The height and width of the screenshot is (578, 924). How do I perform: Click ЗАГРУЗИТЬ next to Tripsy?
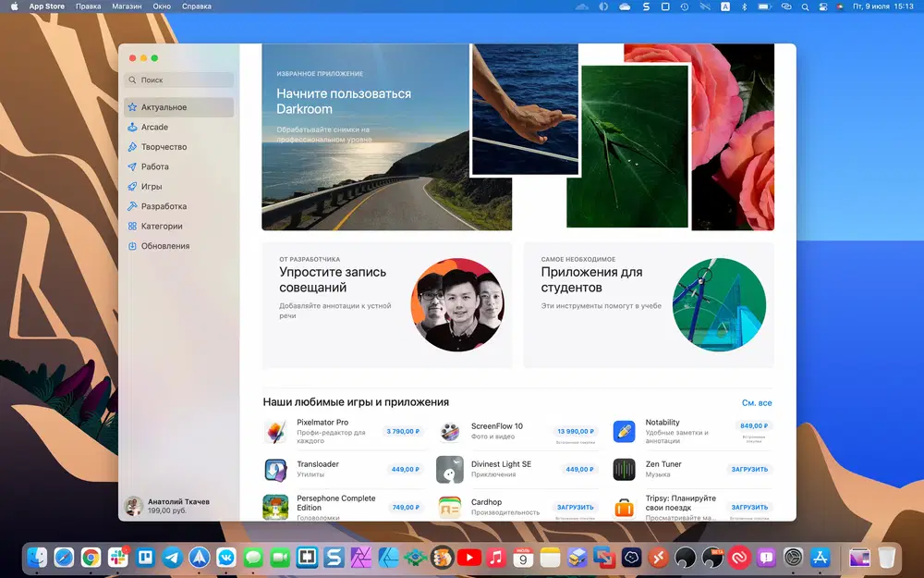coord(749,507)
